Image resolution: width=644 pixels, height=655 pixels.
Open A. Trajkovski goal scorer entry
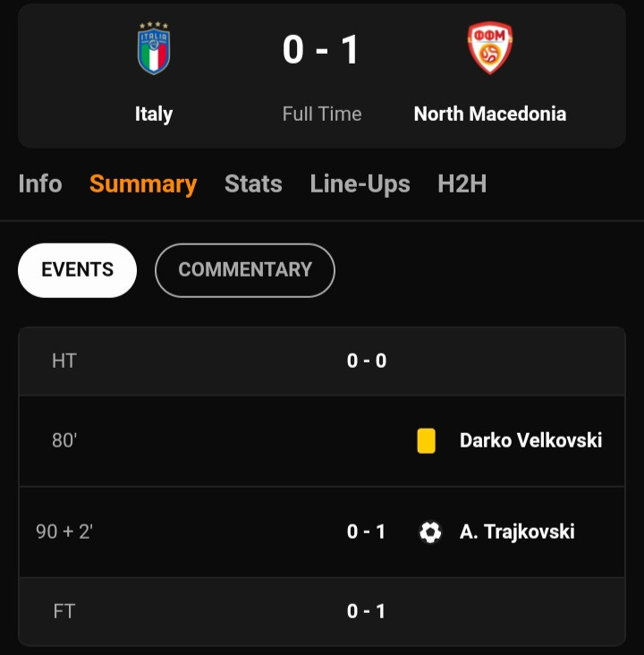(x=517, y=532)
